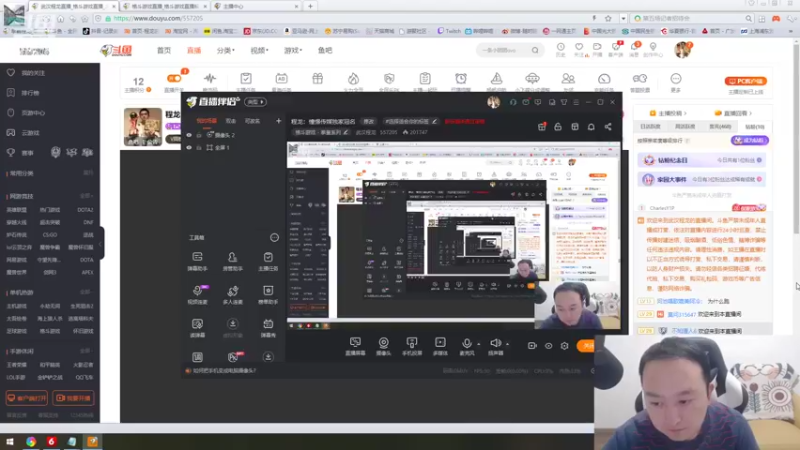Open the speaker options arrow
800x450 pixels.
click(x=507, y=344)
